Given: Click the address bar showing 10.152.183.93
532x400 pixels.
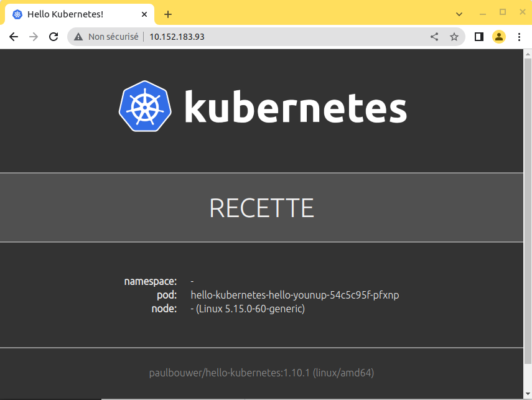Looking at the screenshot, I should 266,37.
